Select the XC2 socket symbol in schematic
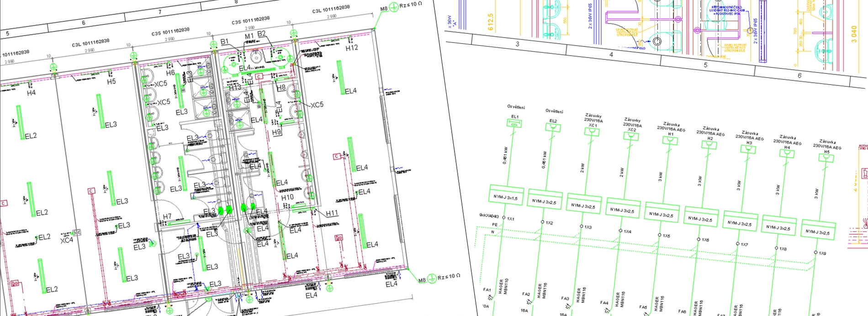The width and height of the screenshot is (868, 316). click(630, 136)
